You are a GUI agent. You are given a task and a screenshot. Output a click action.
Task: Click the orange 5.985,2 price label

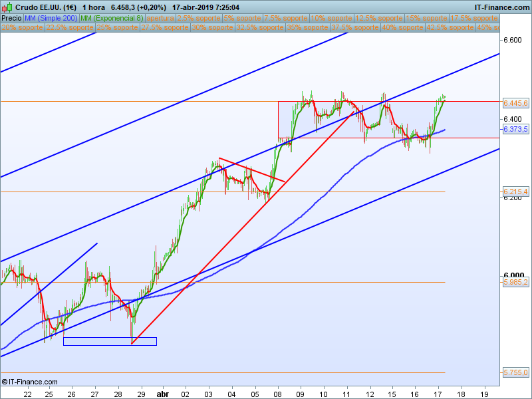(516, 282)
